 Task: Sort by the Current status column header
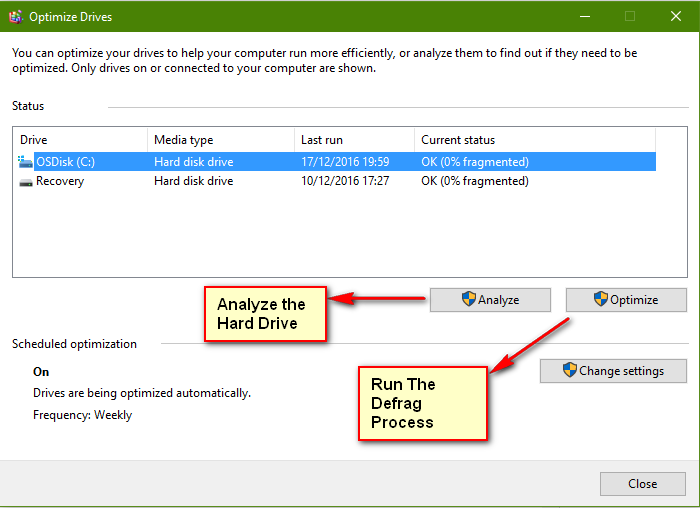pos(535,140)
